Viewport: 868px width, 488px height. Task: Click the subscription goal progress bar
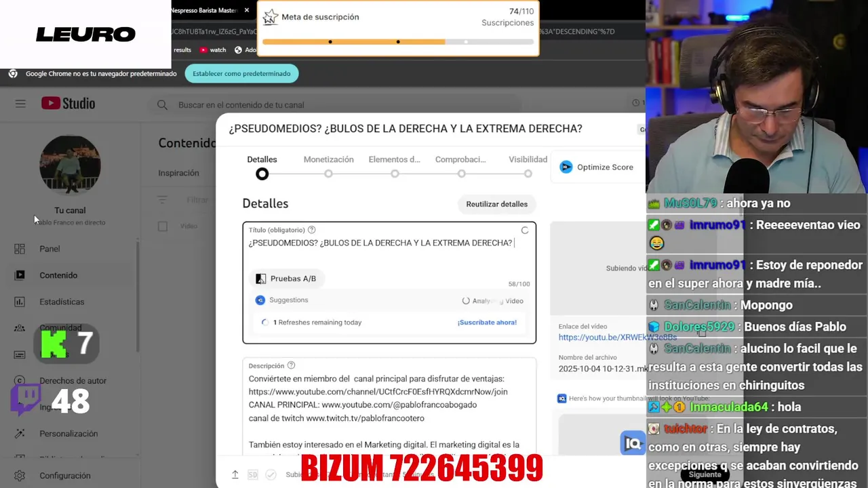[398, 42]
